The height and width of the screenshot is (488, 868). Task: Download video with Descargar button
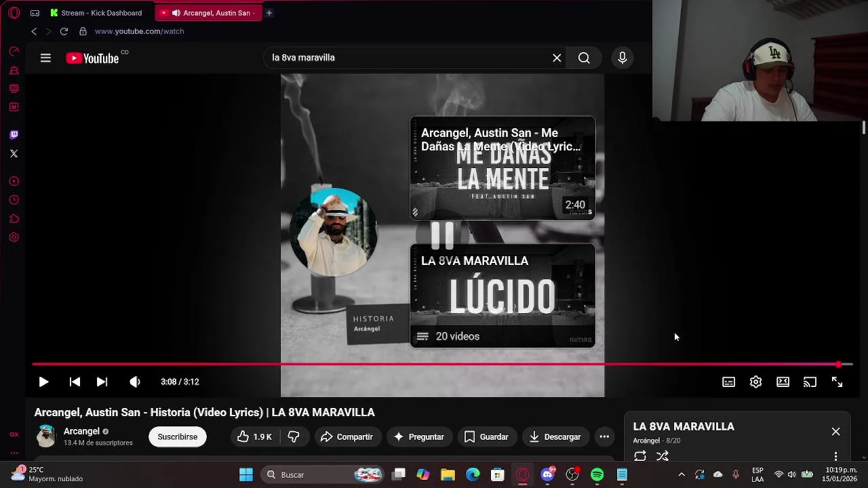pyautogui.click(x=555, y=437)
